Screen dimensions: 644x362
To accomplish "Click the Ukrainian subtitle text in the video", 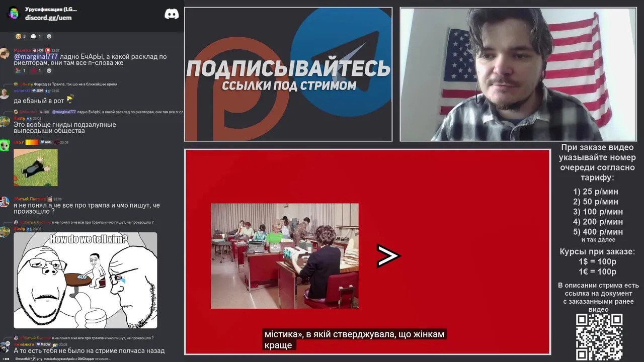I will tap(355, 339).
